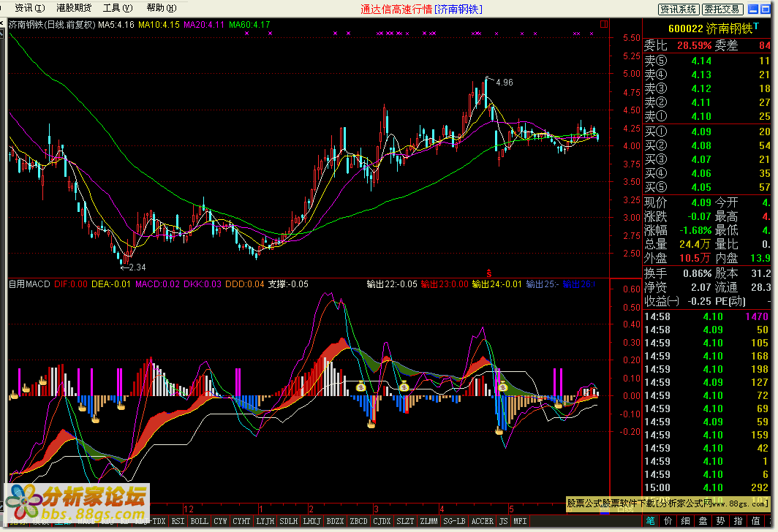Switch to the 指 index tab
This screenshot has width=778, height=532.
pos(738,521)
